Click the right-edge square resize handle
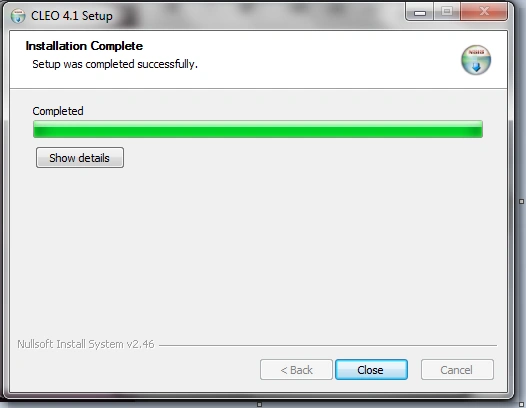526x408 pixels. pyautogui.click(x=521, y=201)
